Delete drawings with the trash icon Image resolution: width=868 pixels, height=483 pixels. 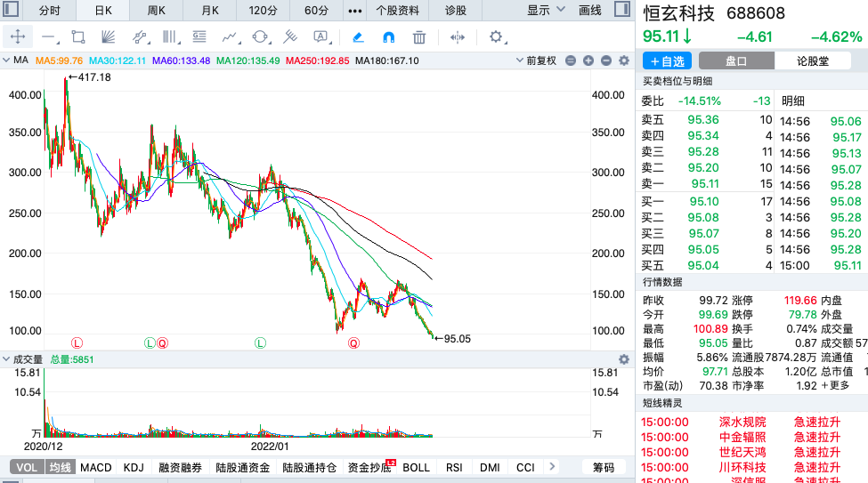pos(419,37)
